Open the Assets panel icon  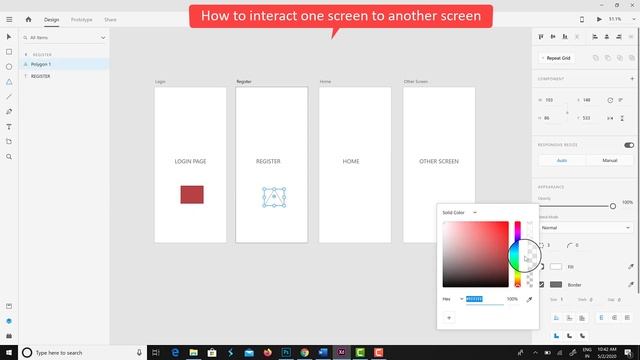[x=9, y=306]
